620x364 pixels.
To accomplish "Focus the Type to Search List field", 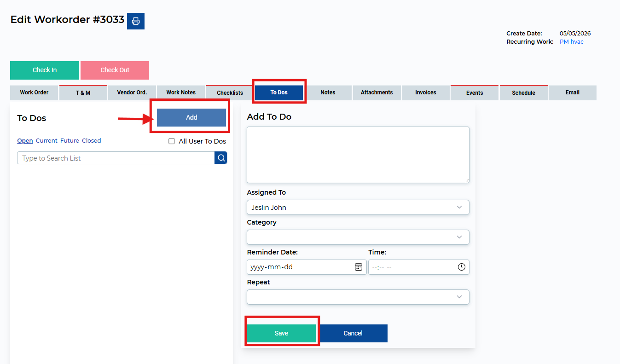I will click(116, 158).
